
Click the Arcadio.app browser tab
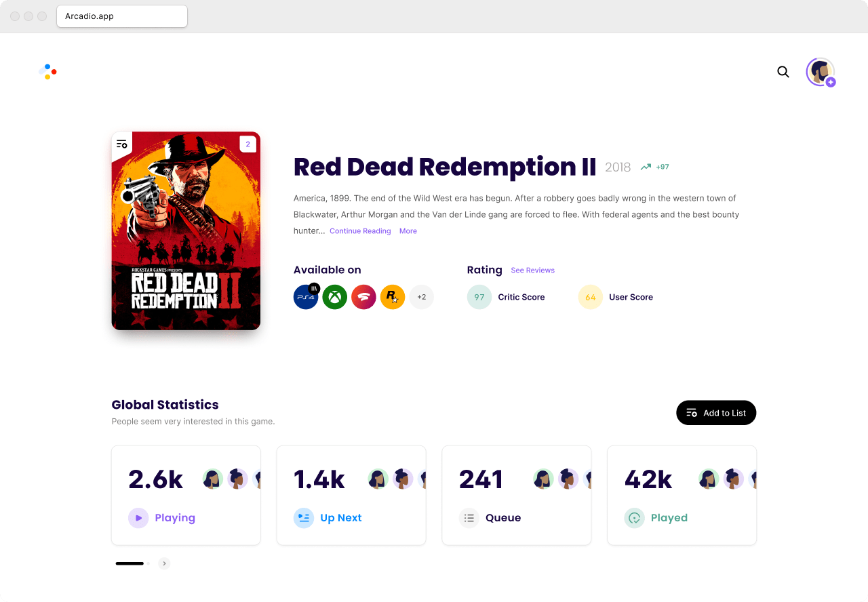click(x=122, y=16)
